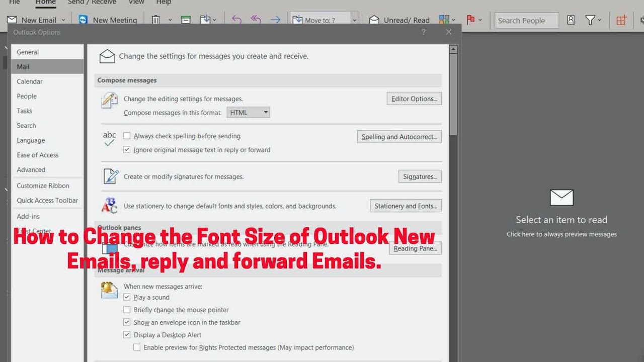Toggle Ignore original message text checkbox
This screenshot has width=644, height=362.
pos(127,150)
